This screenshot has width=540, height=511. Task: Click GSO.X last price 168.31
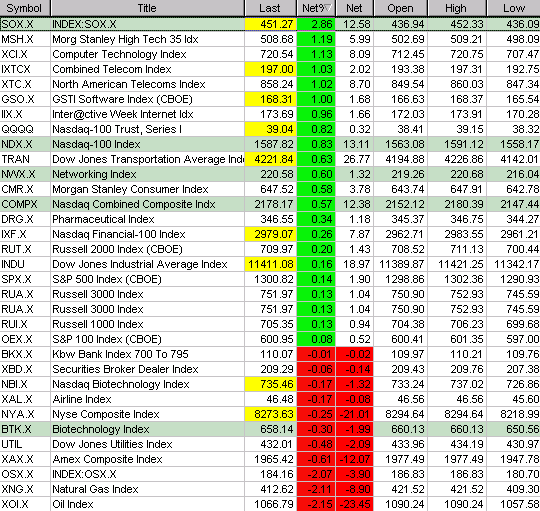pos(270,99)
